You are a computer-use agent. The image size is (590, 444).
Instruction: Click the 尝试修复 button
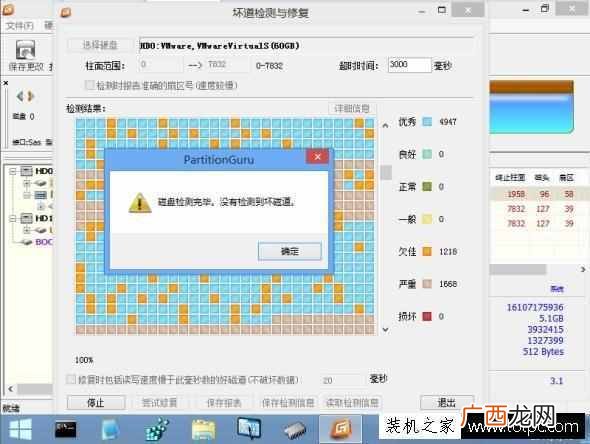160,403
